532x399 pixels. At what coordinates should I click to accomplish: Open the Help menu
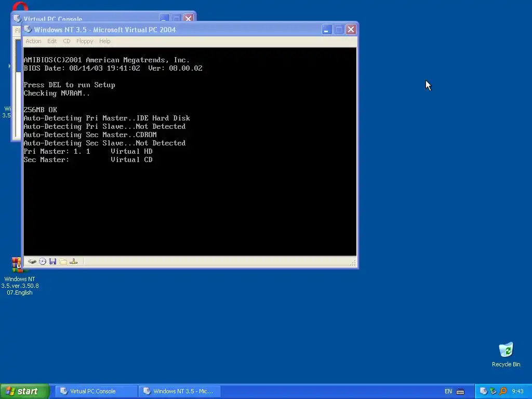(104, 41)
